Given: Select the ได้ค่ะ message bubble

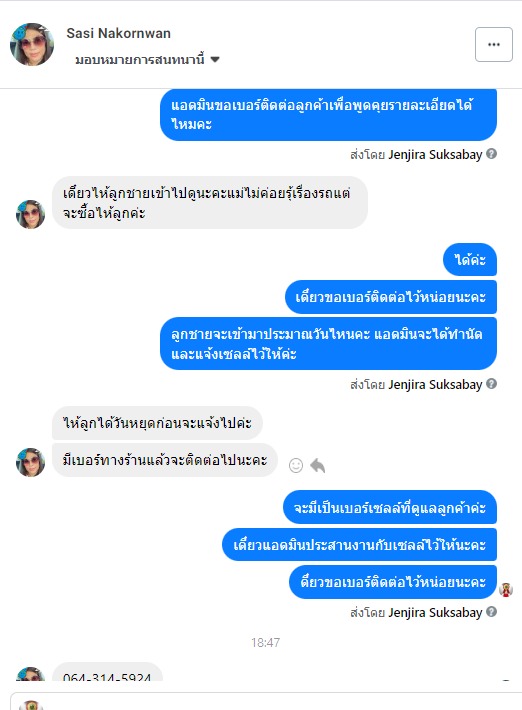Looking at the screenshot, I should pyautogui.click(x=470, y=259).
